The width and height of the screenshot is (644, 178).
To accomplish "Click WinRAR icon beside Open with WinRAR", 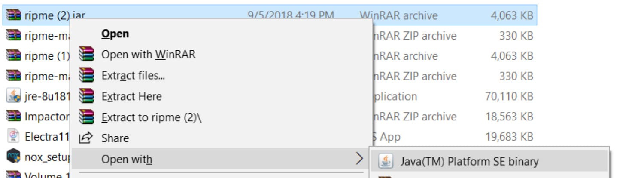I will pyautogui.click(x=86, y=55).
